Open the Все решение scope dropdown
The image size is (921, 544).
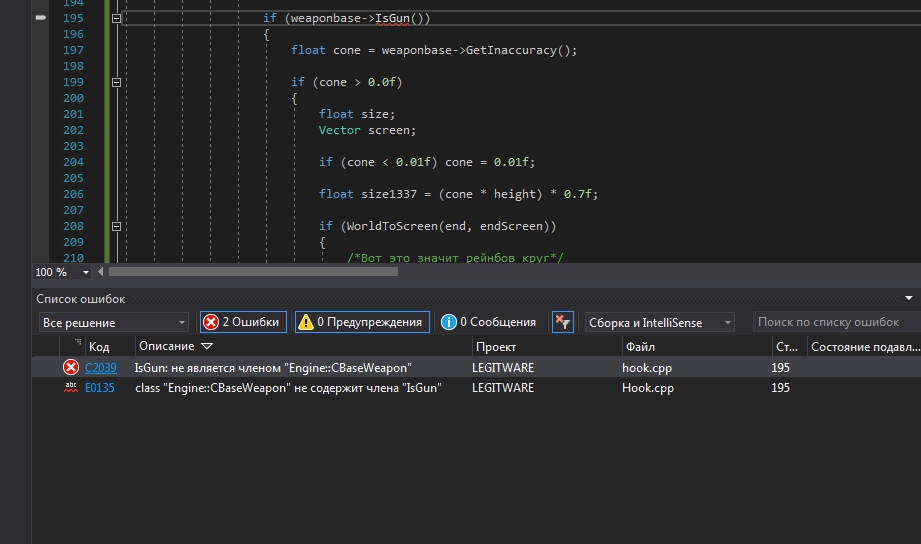click(113, 322)
